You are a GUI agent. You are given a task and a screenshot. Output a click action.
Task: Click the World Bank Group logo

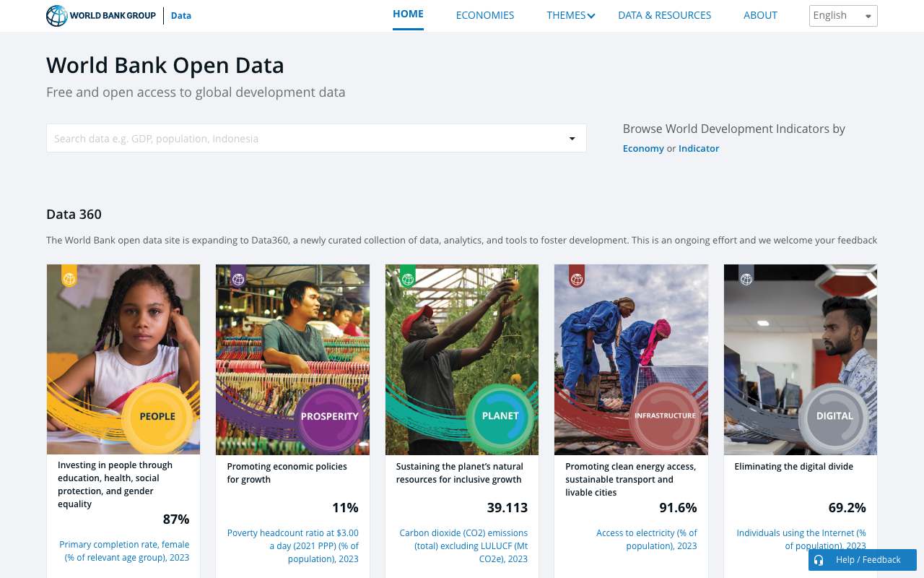point(101,15)
